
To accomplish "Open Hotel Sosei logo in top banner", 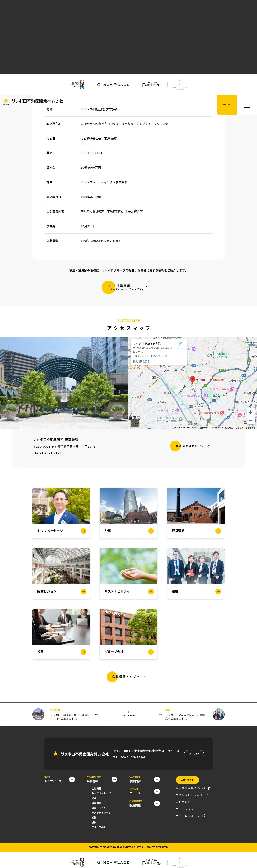I will point(180,85).
